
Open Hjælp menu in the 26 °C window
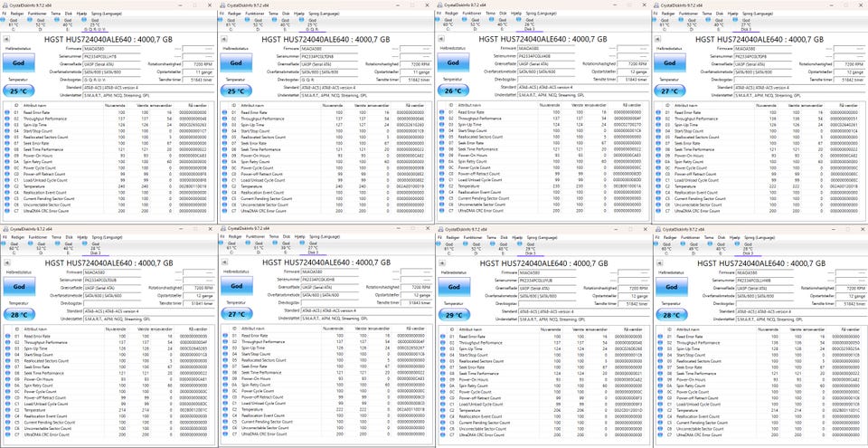click(516, 12)
